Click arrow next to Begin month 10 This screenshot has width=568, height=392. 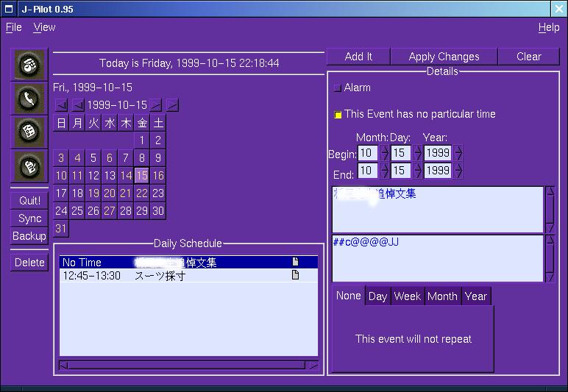pos(384,153)
